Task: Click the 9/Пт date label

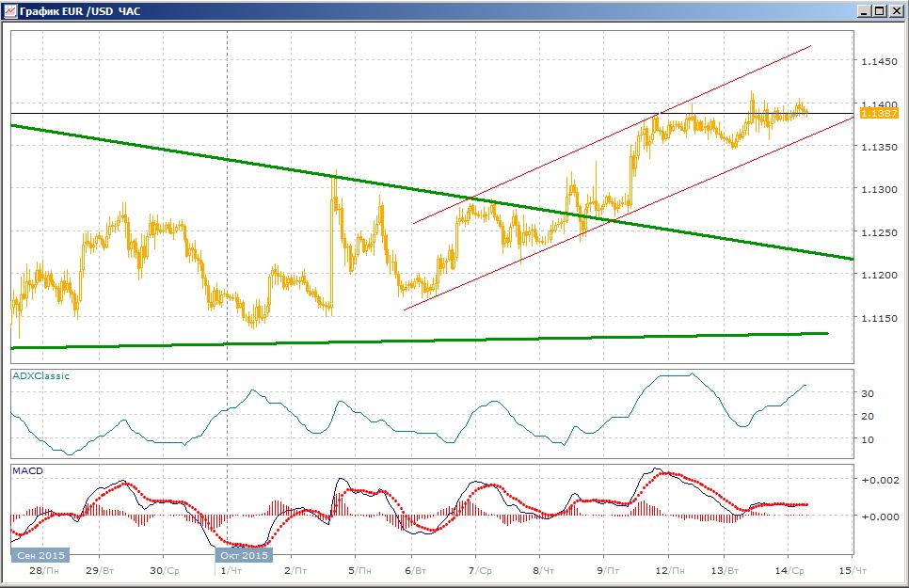Action: pos(608,571)
